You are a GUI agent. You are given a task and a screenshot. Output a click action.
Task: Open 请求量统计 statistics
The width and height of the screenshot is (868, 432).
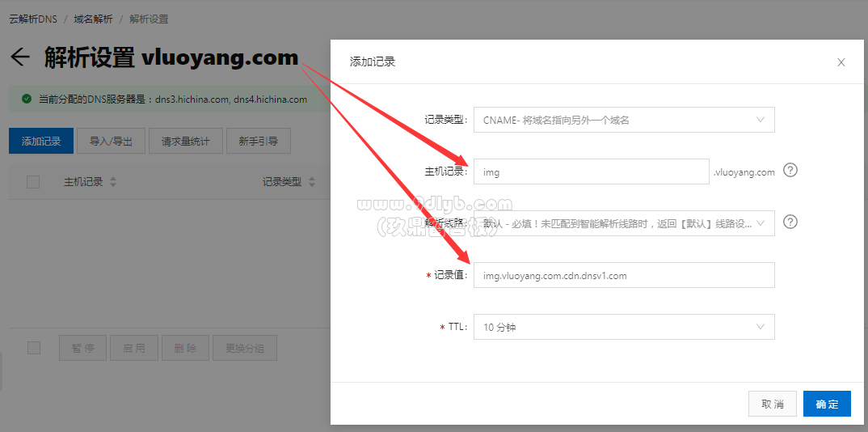click(185, 142)
